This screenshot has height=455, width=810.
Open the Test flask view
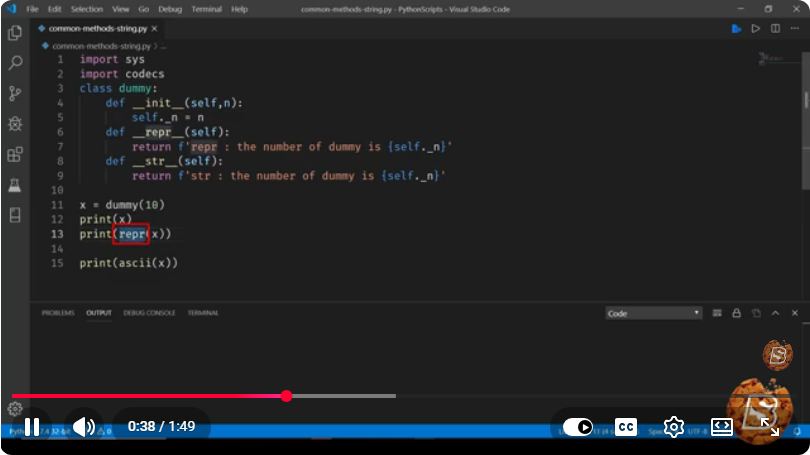pyautogui.click(x=15, y=184)
